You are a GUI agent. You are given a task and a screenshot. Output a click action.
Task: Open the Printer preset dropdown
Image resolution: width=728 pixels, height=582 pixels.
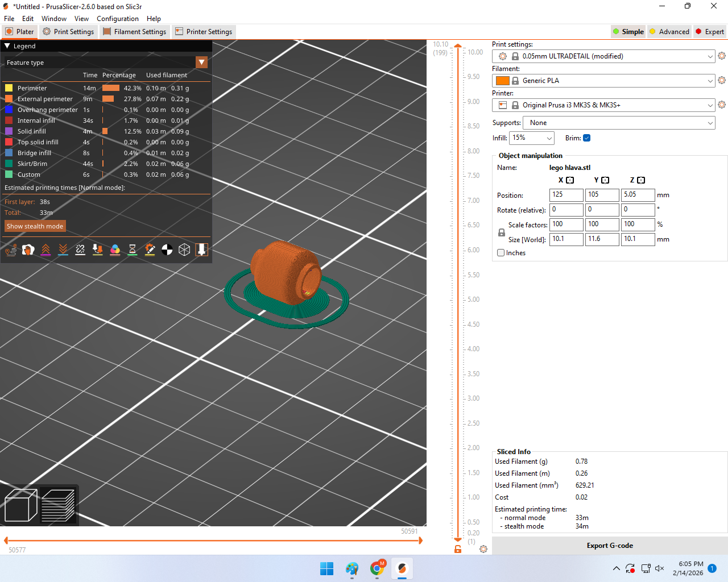click(603, 105)
